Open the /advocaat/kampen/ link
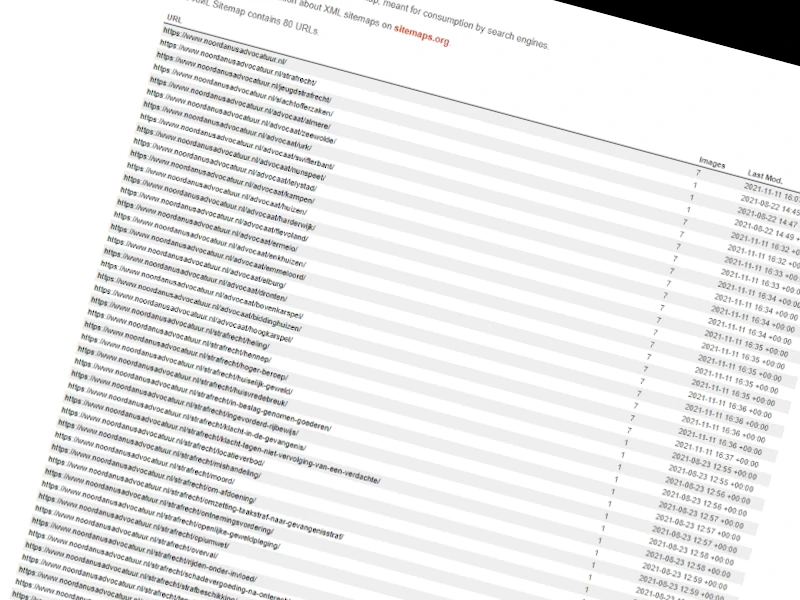The height and width of the screenshot is (600, 800). 222,175
